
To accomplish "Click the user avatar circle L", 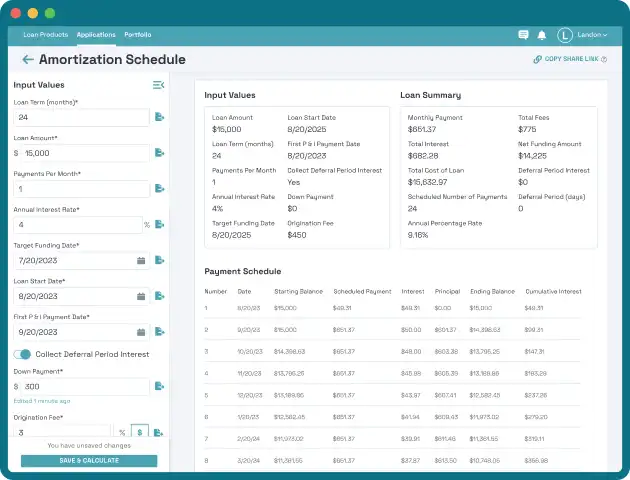I will (565, 35).
